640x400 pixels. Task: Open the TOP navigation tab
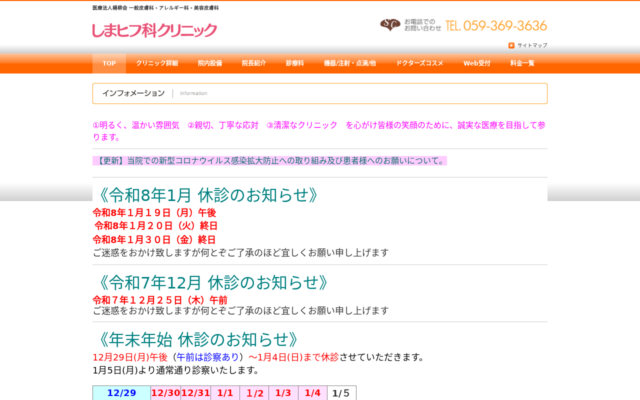109,63
